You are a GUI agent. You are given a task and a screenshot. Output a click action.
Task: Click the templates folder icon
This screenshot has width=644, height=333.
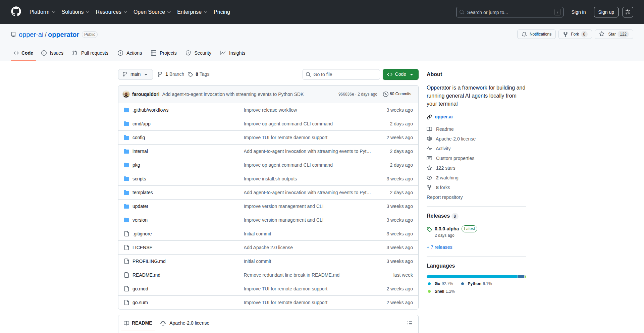pos(126,192)
